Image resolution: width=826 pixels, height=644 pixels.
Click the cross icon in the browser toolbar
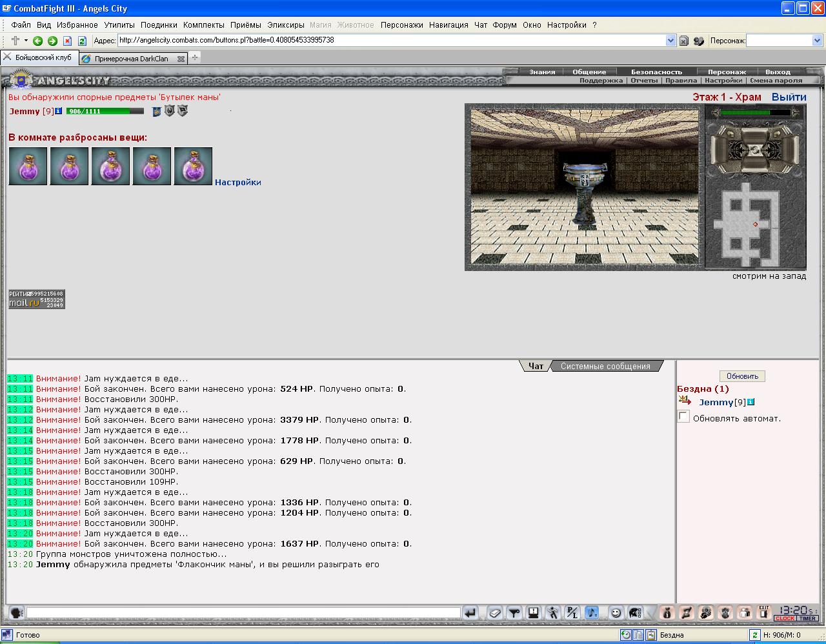point(15,41)
